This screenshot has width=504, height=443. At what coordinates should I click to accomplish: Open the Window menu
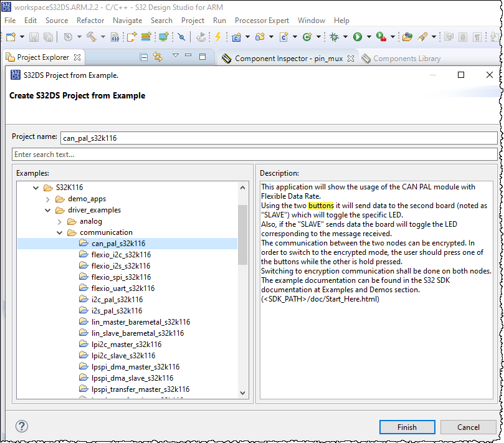[x=311, y=21]
